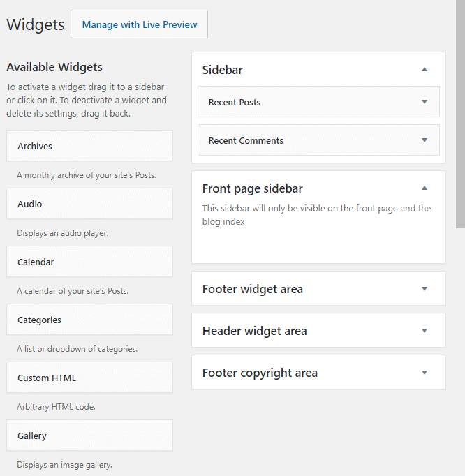Select the Audio widget
The height and width of the screenshot is (476, 465).
point(89,204)
